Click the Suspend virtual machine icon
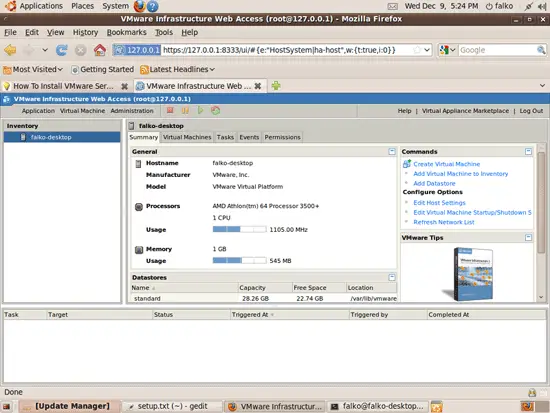The width and height of the screenshot is (550, 413). 185,111
